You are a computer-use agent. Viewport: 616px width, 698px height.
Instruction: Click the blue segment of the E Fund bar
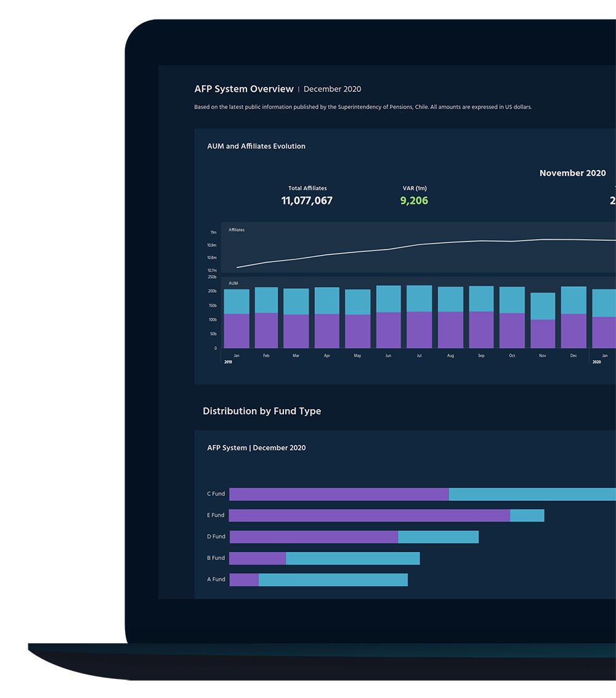point(527,516)
